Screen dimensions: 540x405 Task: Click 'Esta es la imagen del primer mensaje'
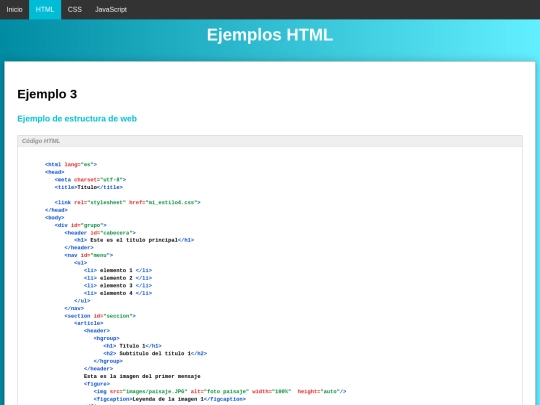point(142,376)
